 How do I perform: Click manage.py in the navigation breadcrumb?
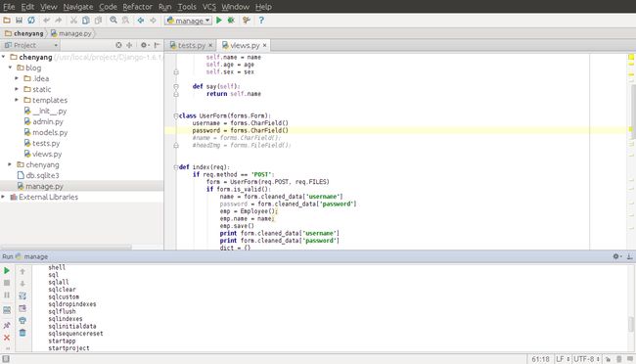click(x=71, y=33)
